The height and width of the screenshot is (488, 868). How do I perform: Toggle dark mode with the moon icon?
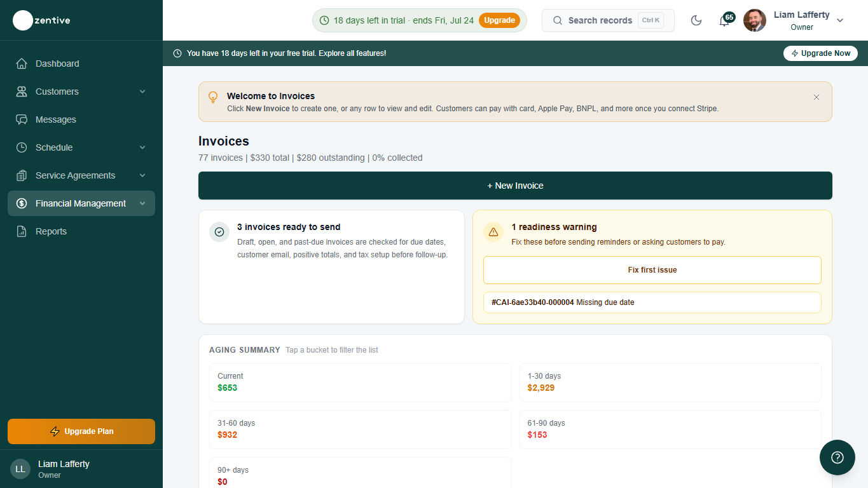(x=696, y=20)
